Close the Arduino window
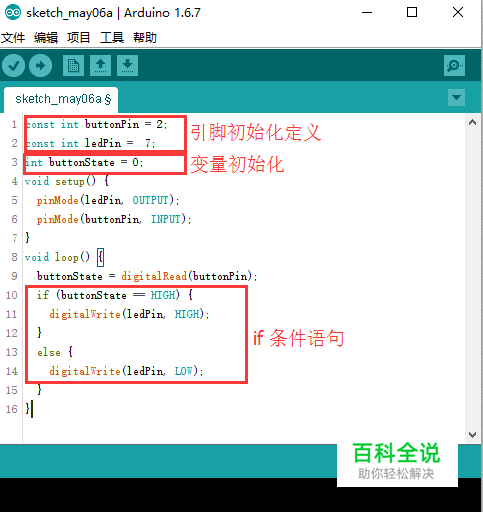Image resolution: width=483 pixels, height=512 pixels. pyautogui.click(x=458, y=13)
